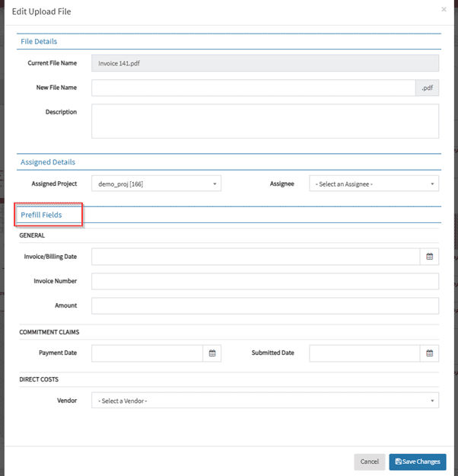458x476 pixels.
Task: Click the Invoice/Billing Date input field
Action: coord(255,257)
